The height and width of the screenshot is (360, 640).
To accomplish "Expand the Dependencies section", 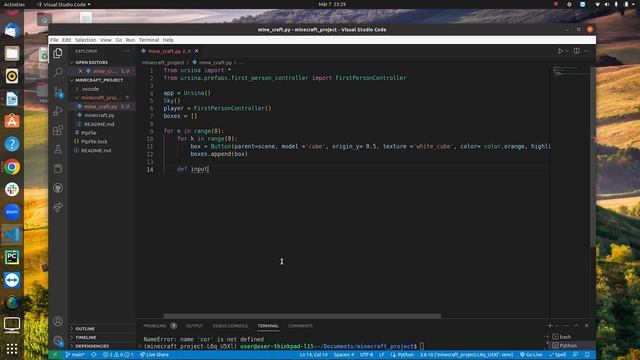I will point(92,346).
